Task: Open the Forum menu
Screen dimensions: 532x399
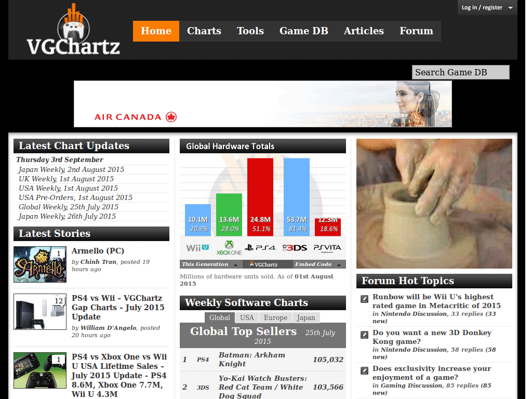Action: coord(416,31)
